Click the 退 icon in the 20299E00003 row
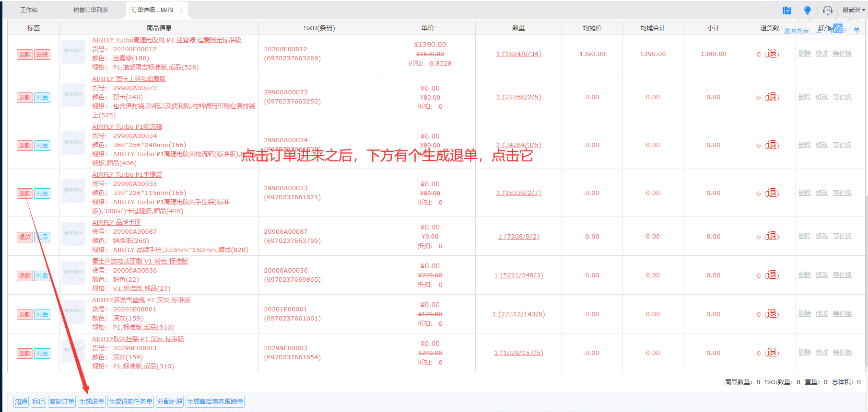 click(x=772, y=353)
